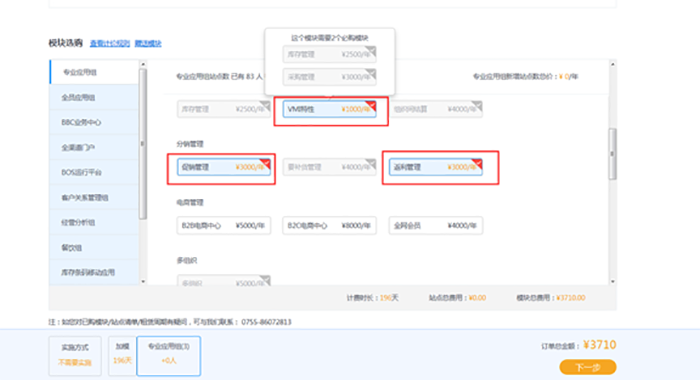700x380 pixels.
Task: Select the B2C电商中心 module ¥8000/年
Action: 329,226
